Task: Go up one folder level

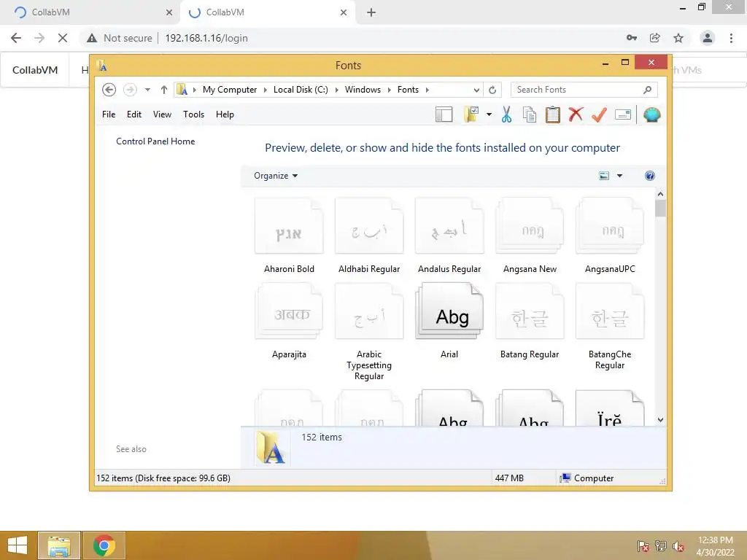Action: point(164,90)
